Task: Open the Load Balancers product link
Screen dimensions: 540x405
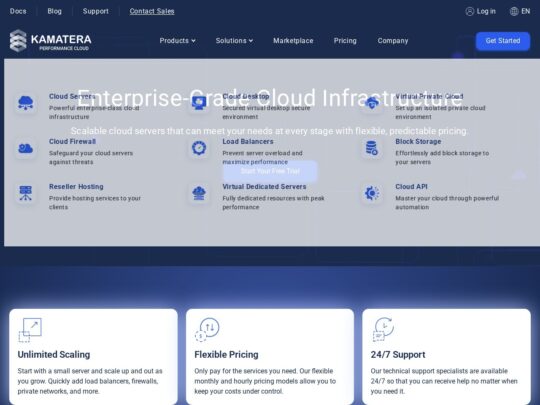Action: coord(248,142)
